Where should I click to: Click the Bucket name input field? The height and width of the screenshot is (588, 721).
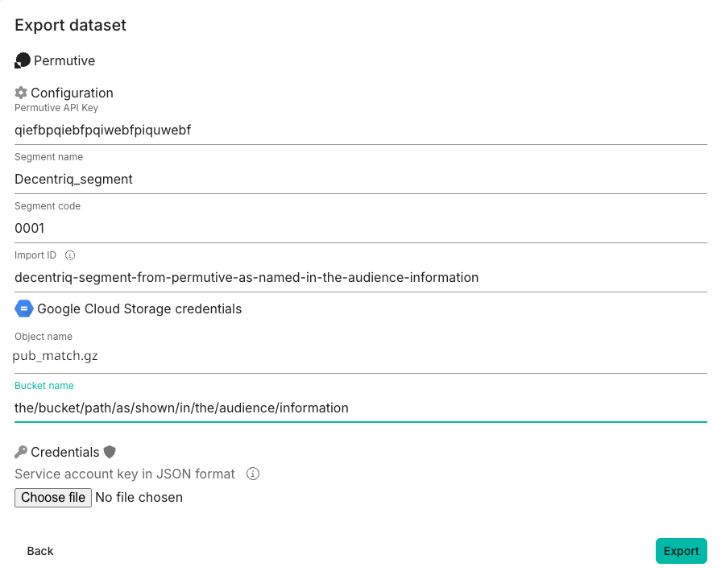pos(360,408)
